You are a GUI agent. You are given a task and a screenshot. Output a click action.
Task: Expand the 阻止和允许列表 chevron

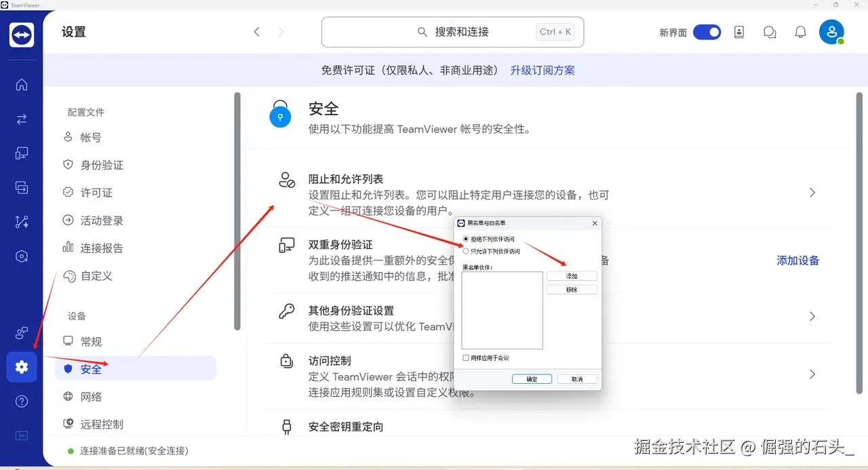[812, 193]
